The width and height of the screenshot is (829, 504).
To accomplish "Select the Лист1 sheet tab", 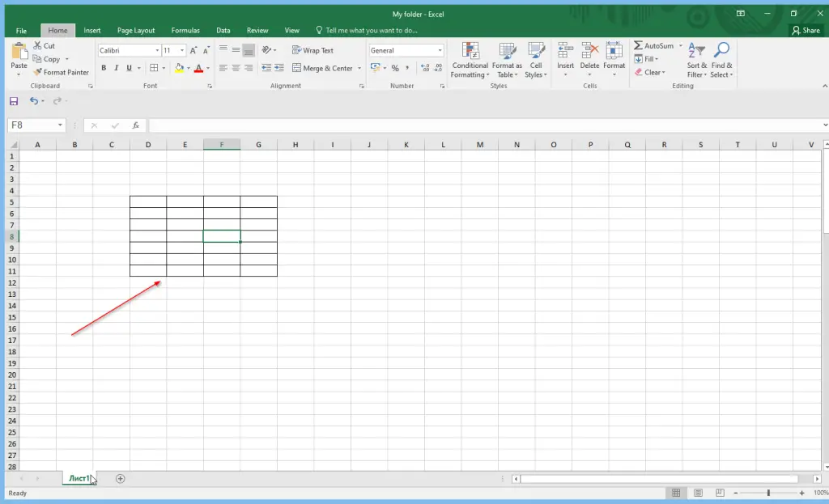I will (x=78, y=478).
